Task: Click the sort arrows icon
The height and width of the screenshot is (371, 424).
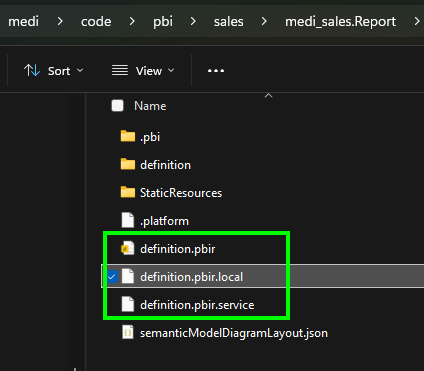Action: coord(32,70)
